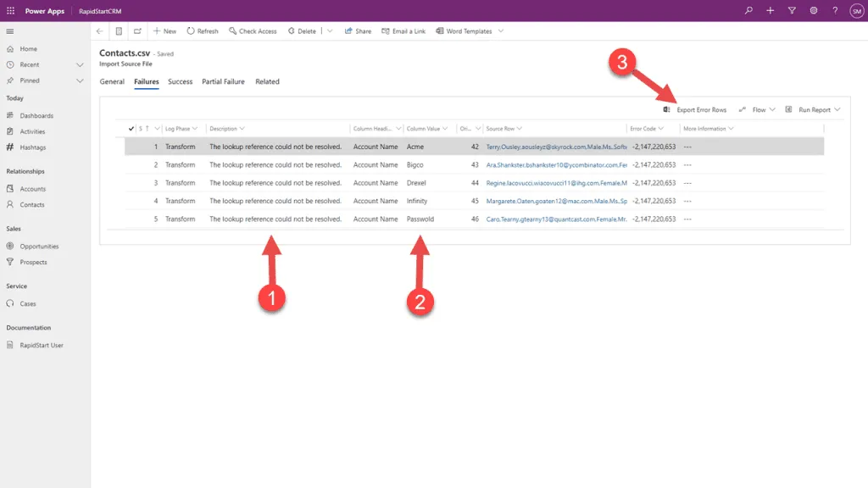This screenshot has height=488, width=868.
Task: Open the Power Apps home icon
Action: click(x=10, y=11)
